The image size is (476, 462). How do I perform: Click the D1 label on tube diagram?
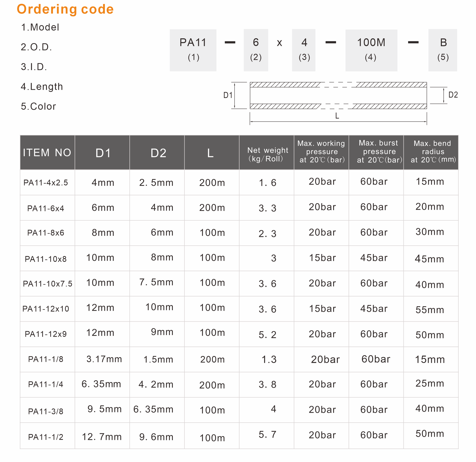[228, 95]
